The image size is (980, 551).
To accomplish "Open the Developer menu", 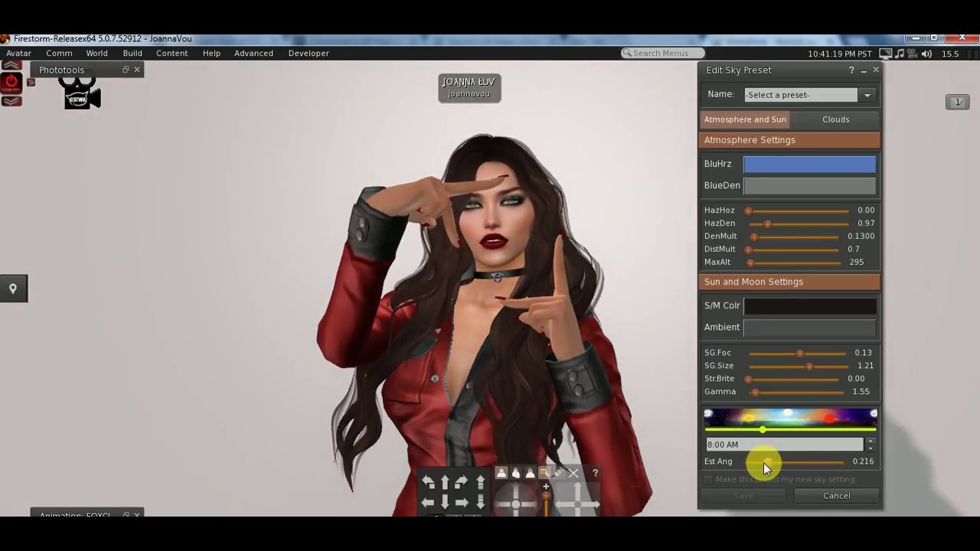I will [309, 53].
